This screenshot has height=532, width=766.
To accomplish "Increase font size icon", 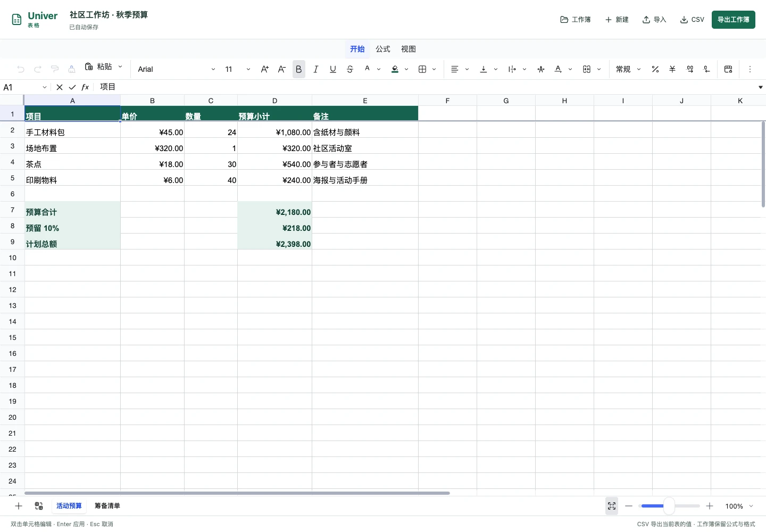I will (264, 69).
